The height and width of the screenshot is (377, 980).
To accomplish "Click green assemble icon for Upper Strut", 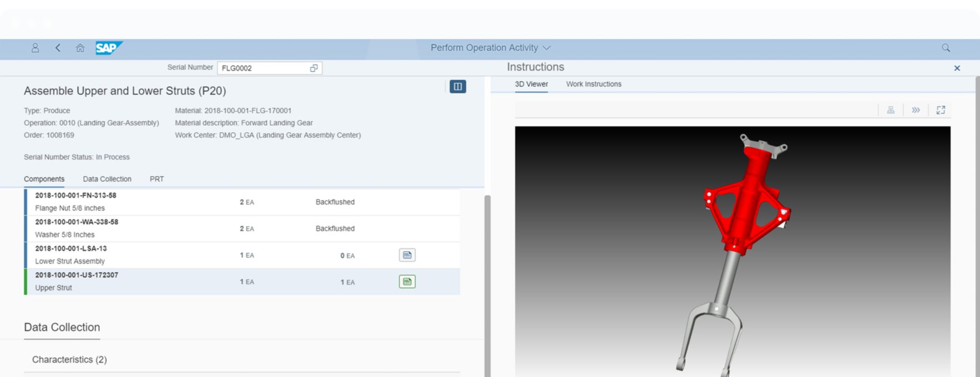I will pyautogui.click(x=407, y=282).
